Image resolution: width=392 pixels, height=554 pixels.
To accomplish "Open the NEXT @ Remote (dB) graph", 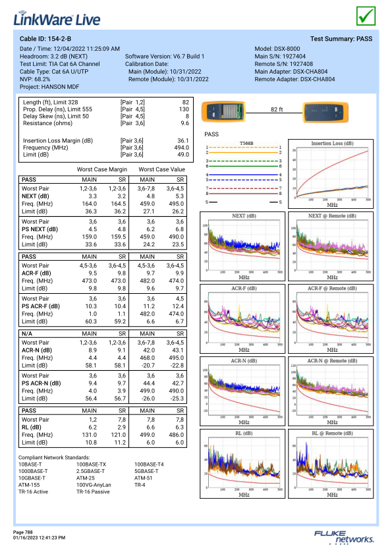I will (x=331, y=246).
